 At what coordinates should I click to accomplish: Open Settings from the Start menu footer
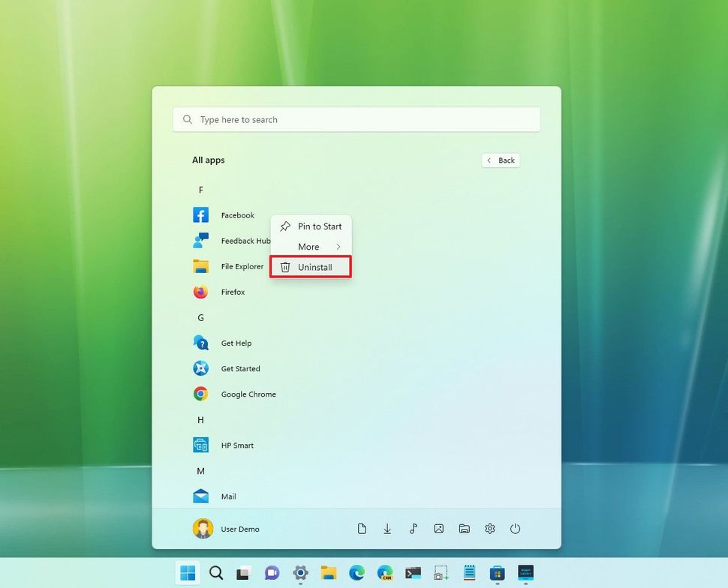[490, 529]
